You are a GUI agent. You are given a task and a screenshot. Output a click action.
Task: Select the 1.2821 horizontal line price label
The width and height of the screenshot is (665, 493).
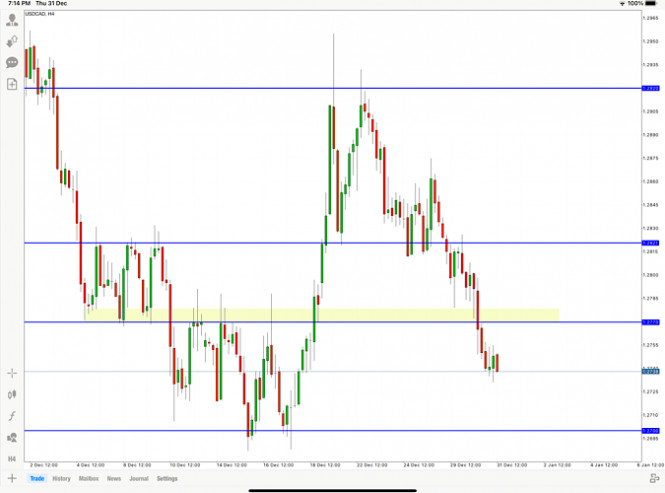651,243
